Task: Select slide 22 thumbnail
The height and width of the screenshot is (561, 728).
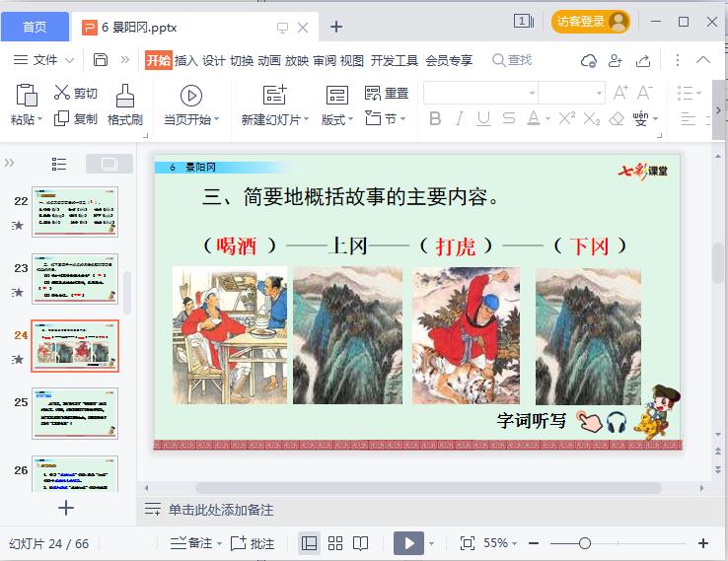Action: click(x=75, y=212)
